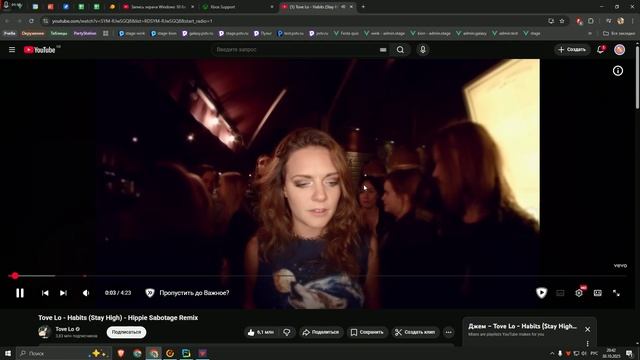Open 'Все закладки' all bookmarks folder
640x360 pixels.
click(x=619, y=33)
